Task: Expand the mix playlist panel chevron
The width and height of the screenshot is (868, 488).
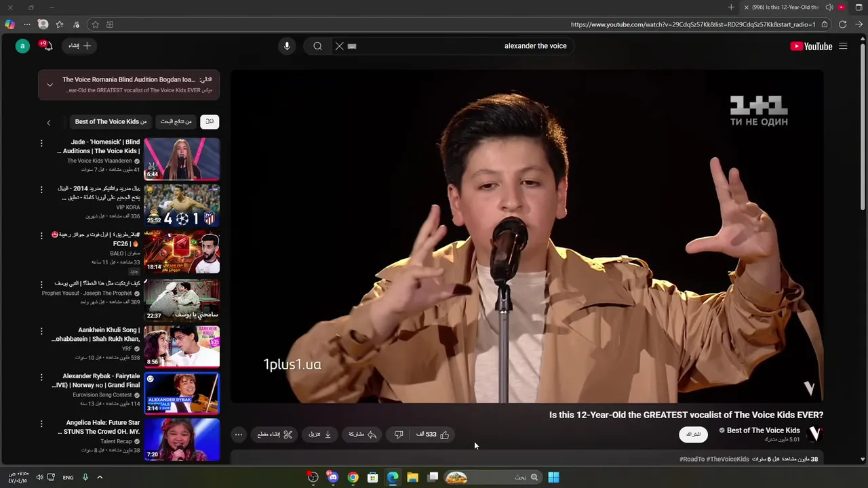Action: (50, 85)
